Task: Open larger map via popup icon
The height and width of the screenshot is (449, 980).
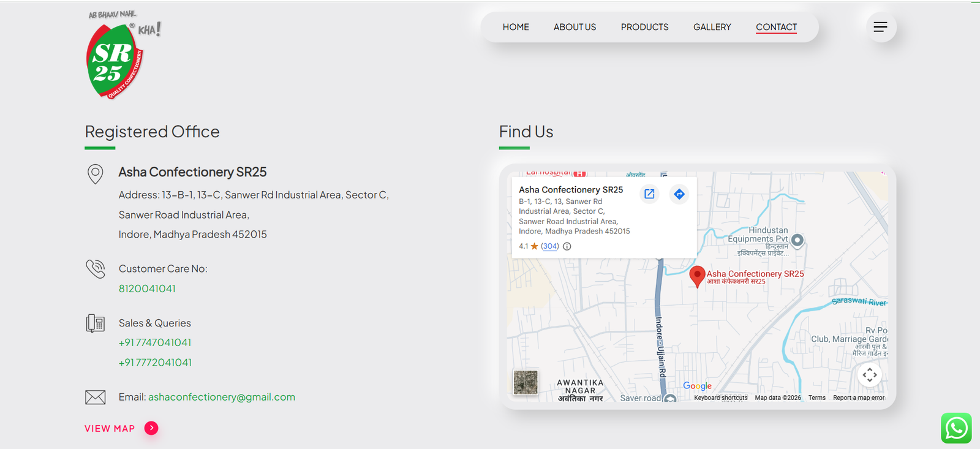Action: point(649,194)
